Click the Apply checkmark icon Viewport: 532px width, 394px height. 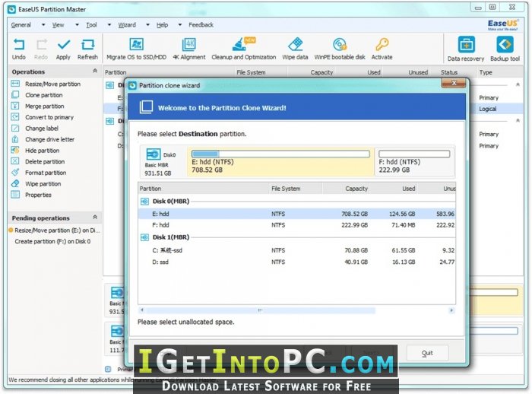coord(63,45)
